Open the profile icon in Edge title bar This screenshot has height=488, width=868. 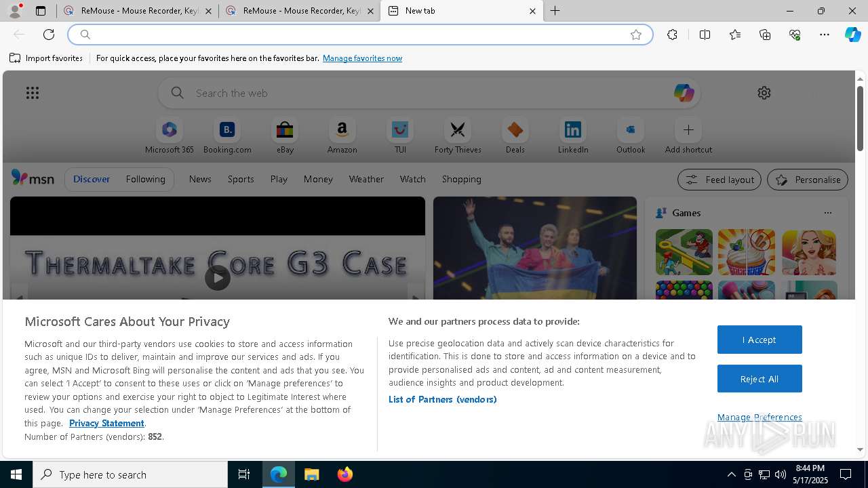click(x=14, y=11)
